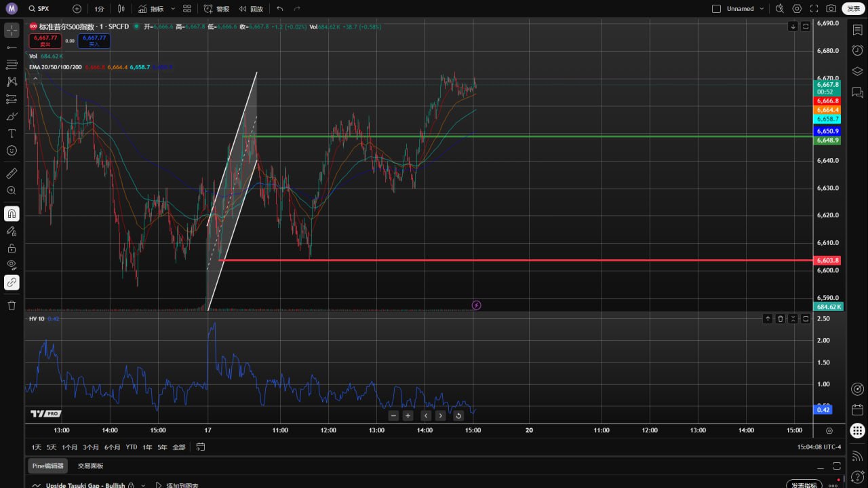Click the trash icon to remove drawings
The width and height of the screenshot is (868, 488).
(12, 305)
